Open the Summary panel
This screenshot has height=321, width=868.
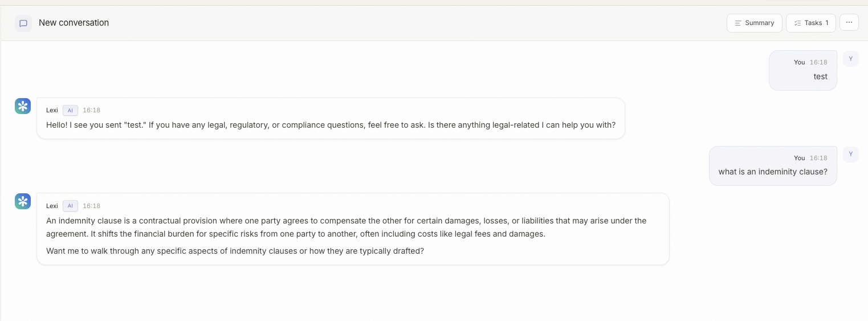click(x=754, y=23)
